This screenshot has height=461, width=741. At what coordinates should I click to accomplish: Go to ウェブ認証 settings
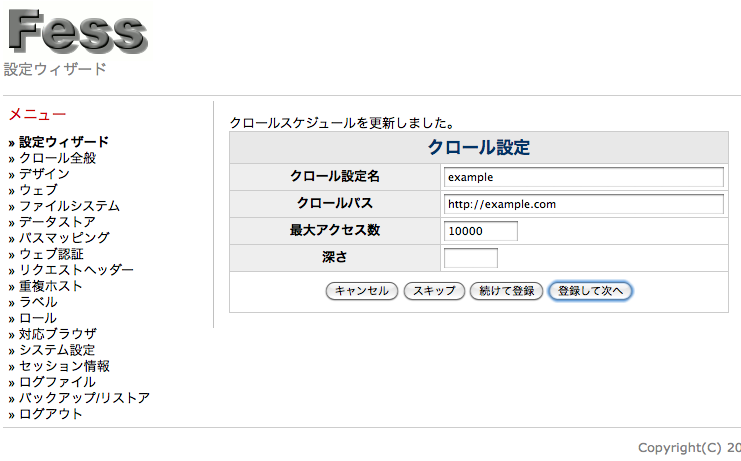point(51,254)
